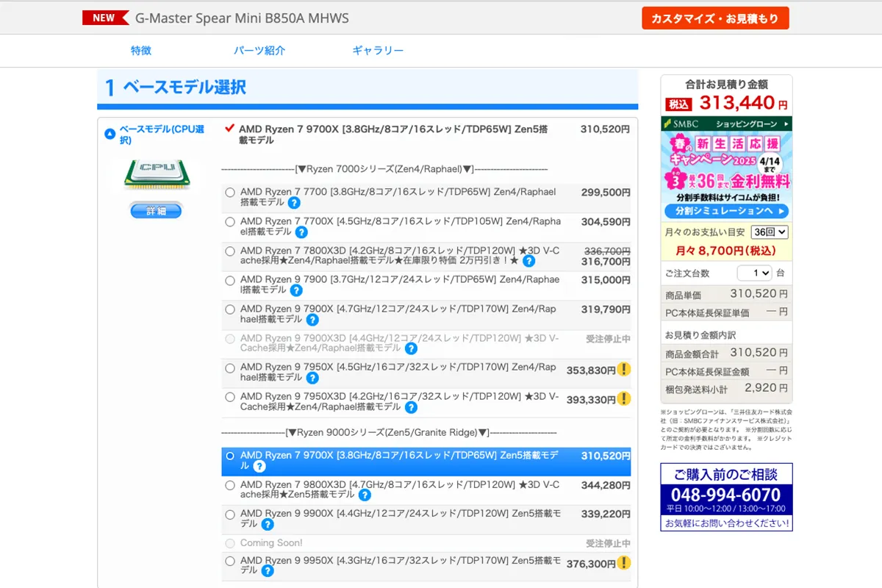Open the 36回 installment count dropdown
Screen dimensions: 882x588
pos(770,232)
